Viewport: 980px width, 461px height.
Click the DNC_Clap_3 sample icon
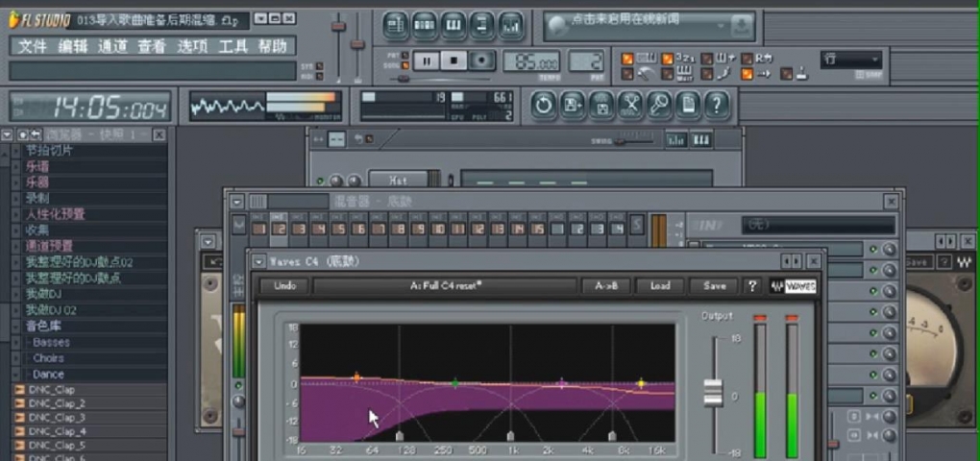click(20, 417)
